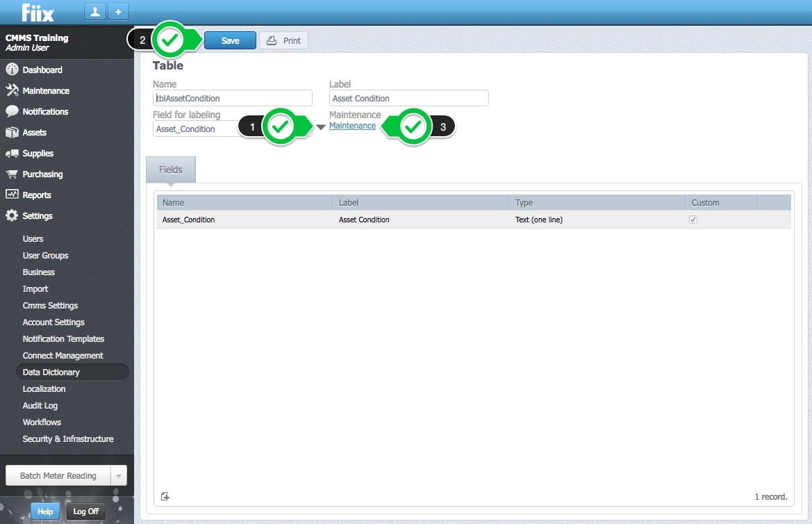Open Reports in sidebar
Screen dimensions: 812x524
coord(37,195)
